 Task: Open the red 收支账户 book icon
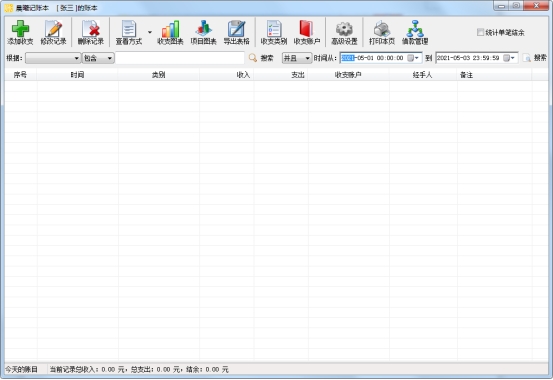(x=306, y=29)
